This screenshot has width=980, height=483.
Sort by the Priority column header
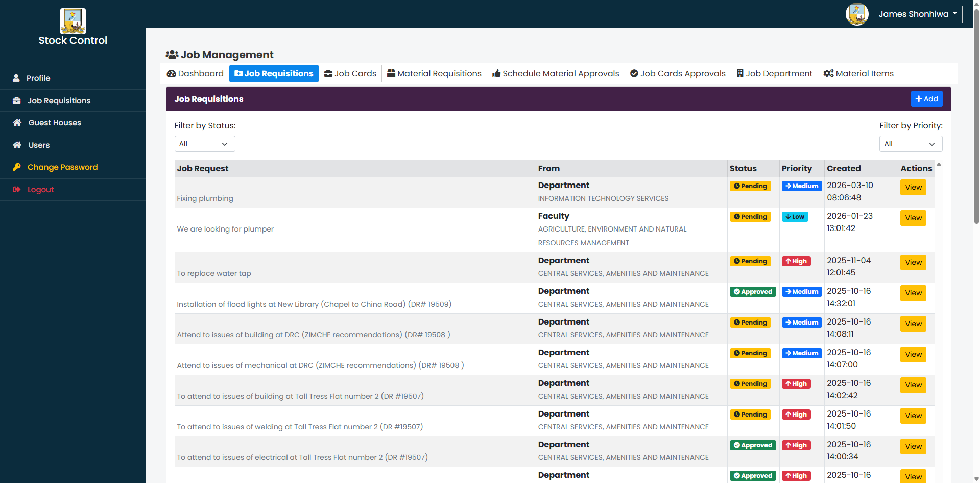click(796, 168)
